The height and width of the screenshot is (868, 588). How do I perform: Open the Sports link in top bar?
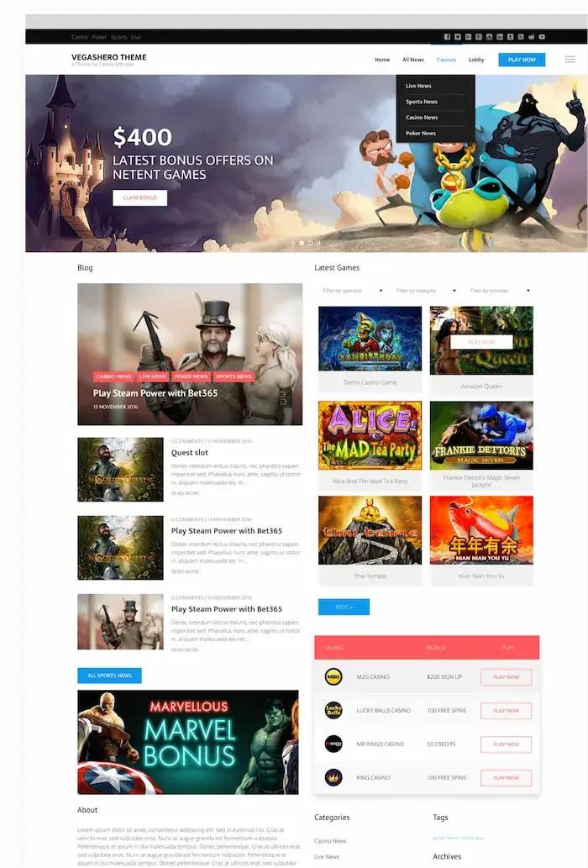click(119, 37)
